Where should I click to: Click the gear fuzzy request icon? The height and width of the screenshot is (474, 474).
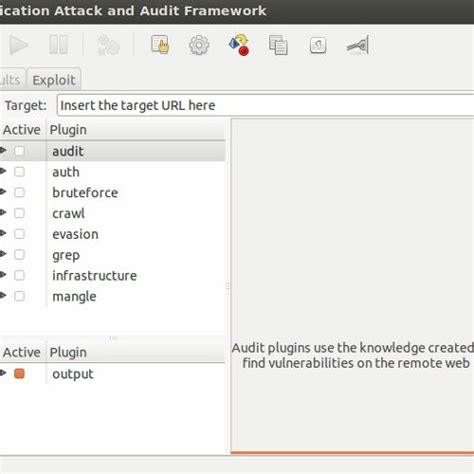click(199, 45)
